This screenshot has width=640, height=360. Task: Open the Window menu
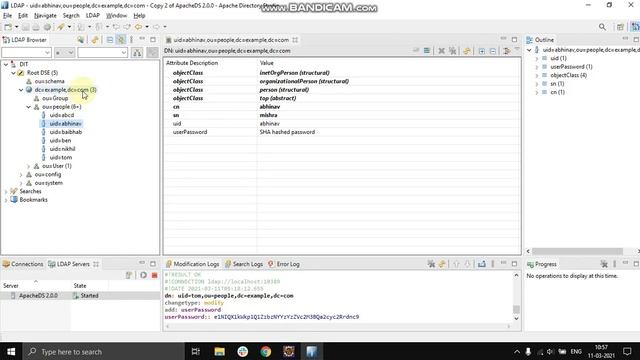[x=116, y=16]
